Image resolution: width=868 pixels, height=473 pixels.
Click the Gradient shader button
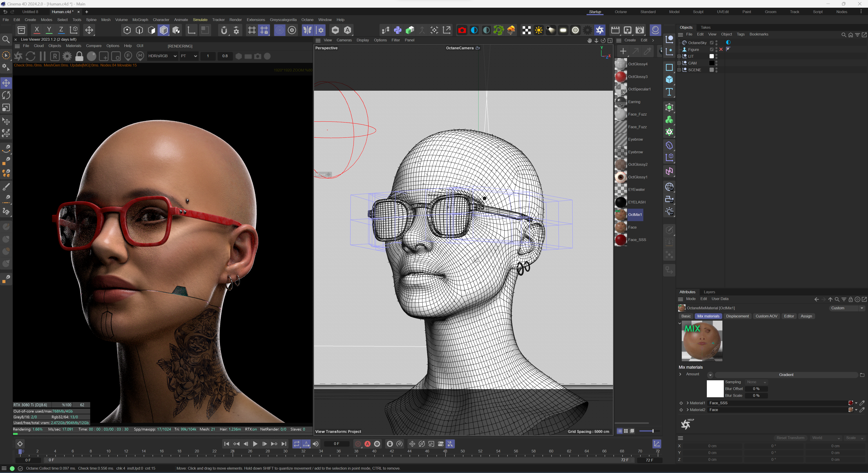(786, 375)
